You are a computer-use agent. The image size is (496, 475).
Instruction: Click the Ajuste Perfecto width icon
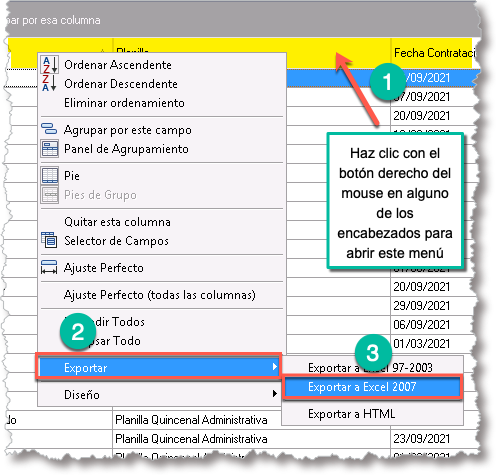[49, 267]
